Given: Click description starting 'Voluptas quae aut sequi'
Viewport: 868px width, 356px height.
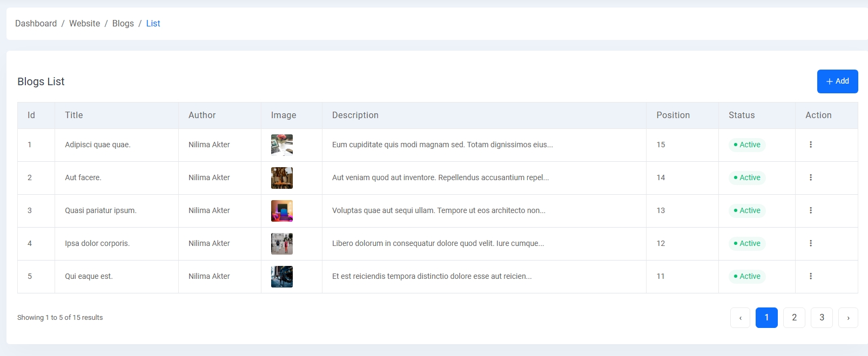Looking at the screenshot, I should (439, 210).
